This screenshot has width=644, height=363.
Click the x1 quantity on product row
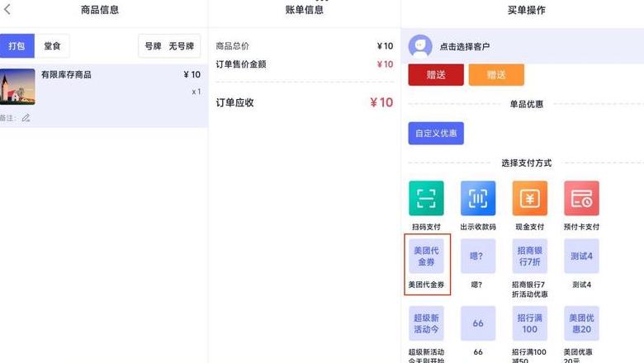point(197,92)
